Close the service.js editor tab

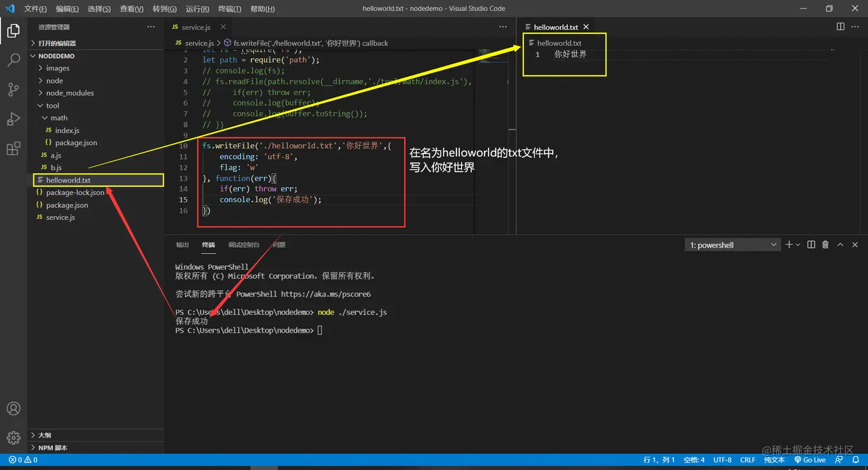point(223,27)
